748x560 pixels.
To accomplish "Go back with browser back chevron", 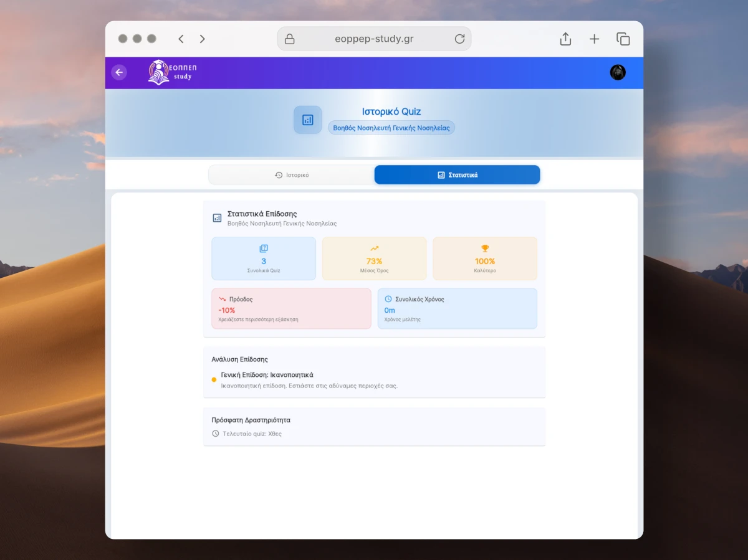I will 181,39.
